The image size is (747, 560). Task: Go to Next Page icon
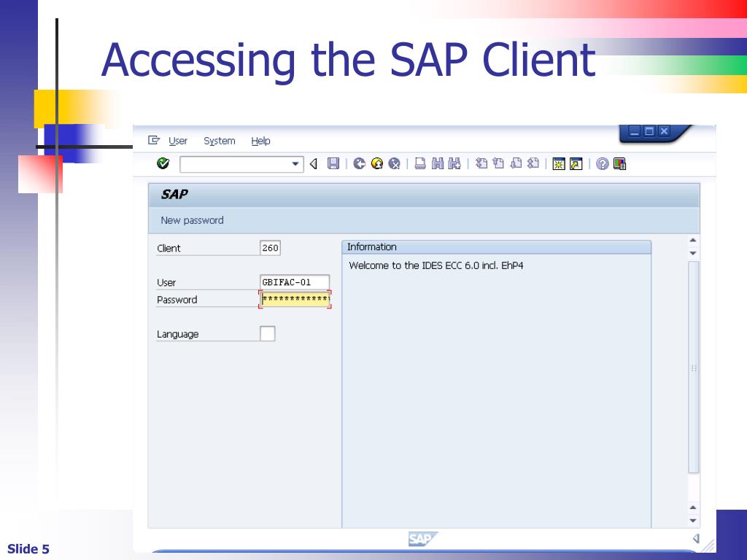click(x=516, y=163)
